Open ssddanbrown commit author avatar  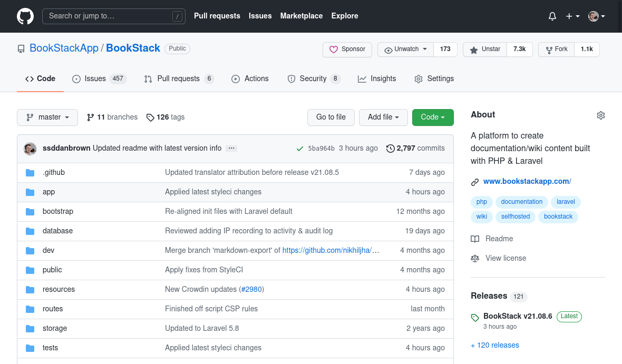pyautogui.click(x=30, y=149)
